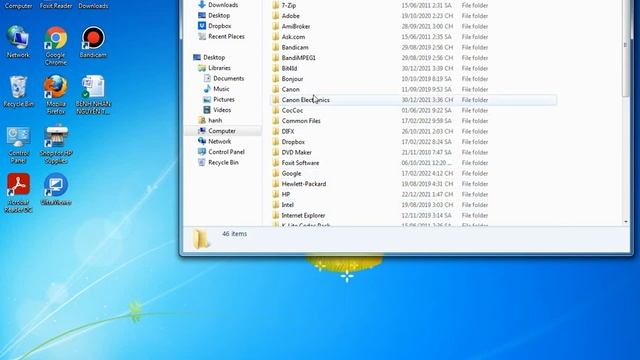Viewport: 640px width, 360px height.
Task: Select the Recycle Bin desktop icon
Action: point(18,92)
